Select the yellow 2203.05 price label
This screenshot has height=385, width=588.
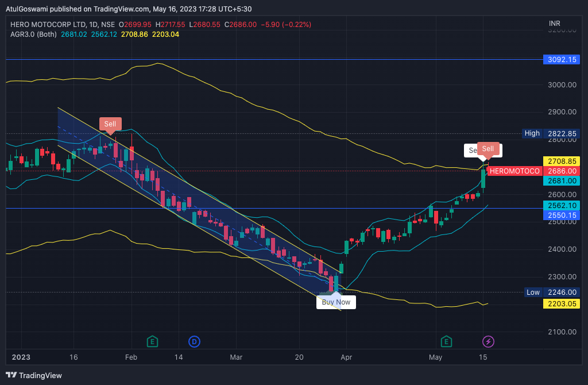tap(562, 303)
